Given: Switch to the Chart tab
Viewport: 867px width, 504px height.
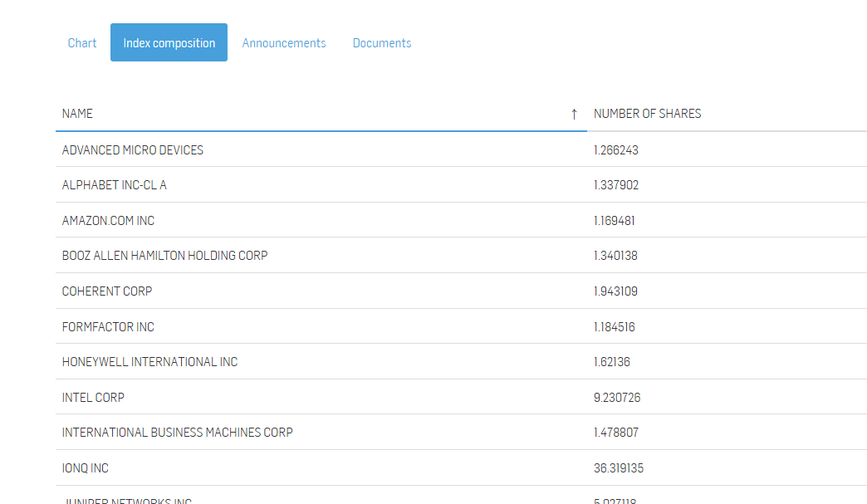Looking at the screenshot, I should [82, 43].
